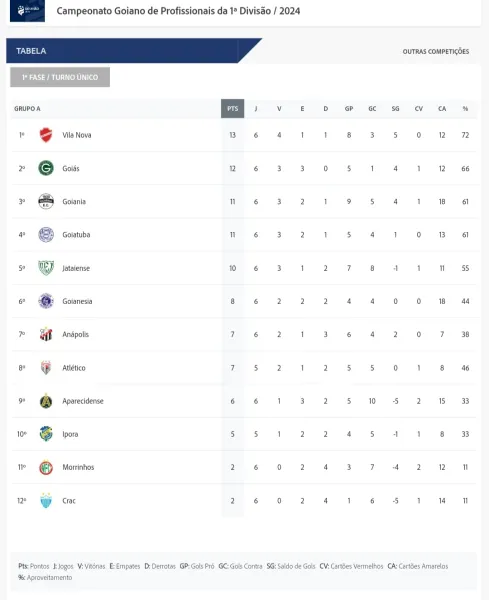The image size is (489, 600).
Task: Click the Goiânia club crest
Action: tap(46, 201)
